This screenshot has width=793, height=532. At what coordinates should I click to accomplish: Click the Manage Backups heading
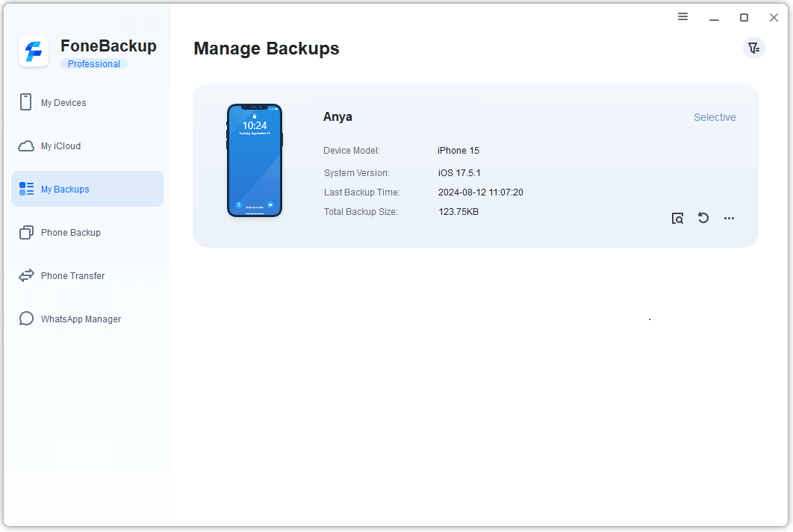pos(267,49)
